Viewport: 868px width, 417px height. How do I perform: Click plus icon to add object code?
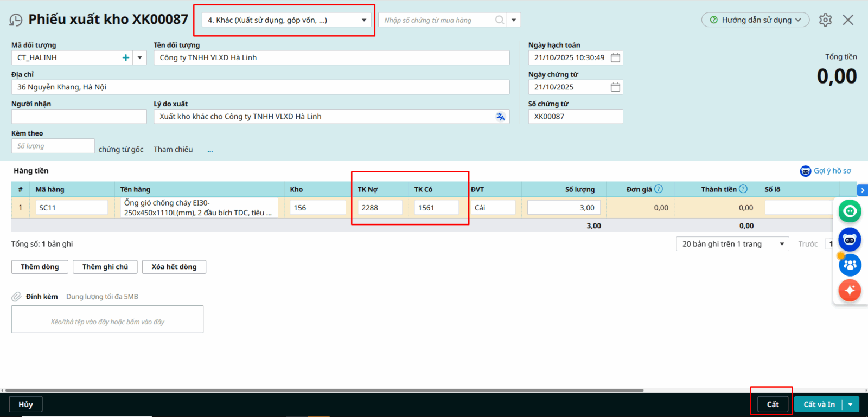pos(126,57)
